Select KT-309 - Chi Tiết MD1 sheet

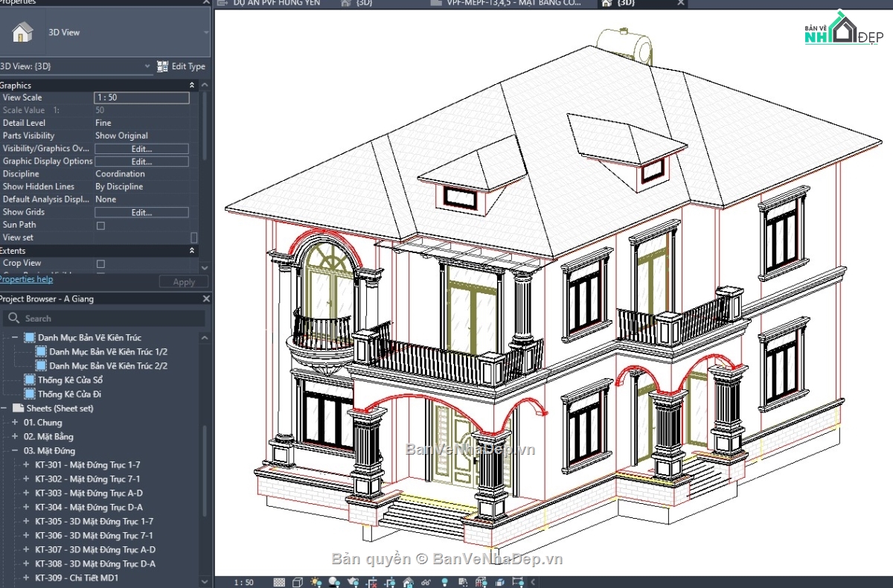coord(77,578)
